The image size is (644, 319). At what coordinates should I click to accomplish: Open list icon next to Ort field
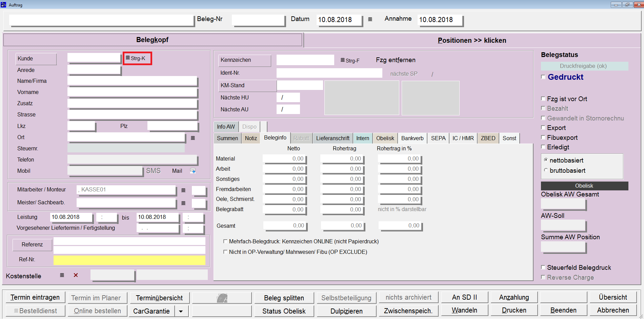coord(193,138)
